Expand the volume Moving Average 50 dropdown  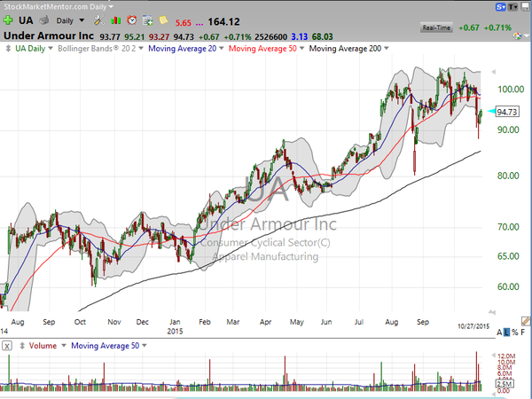point(145,346)
